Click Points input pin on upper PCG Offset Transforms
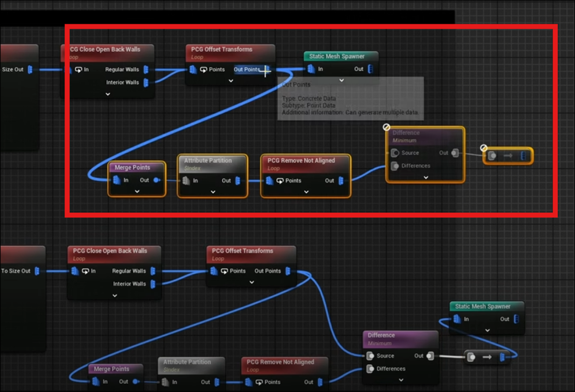This screenshot has height=392, width=575. 193,69
